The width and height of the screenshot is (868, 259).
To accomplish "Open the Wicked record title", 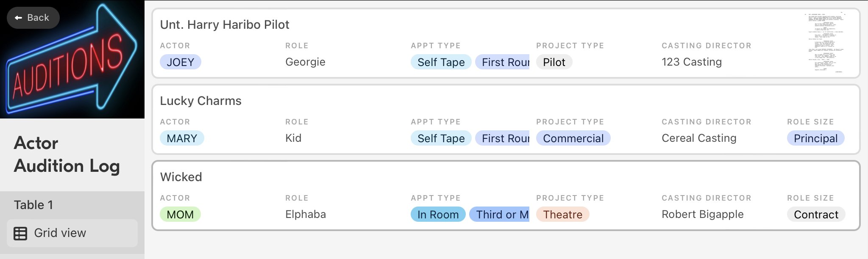I will [181, 177].
